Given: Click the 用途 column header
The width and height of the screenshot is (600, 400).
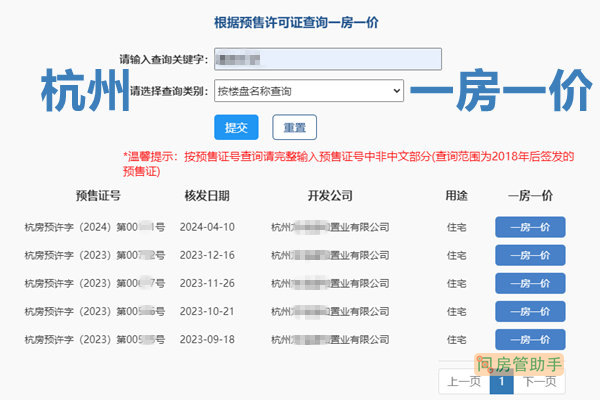Looking at the screenshot, I should pyautogui.click(x=457, y=196).
